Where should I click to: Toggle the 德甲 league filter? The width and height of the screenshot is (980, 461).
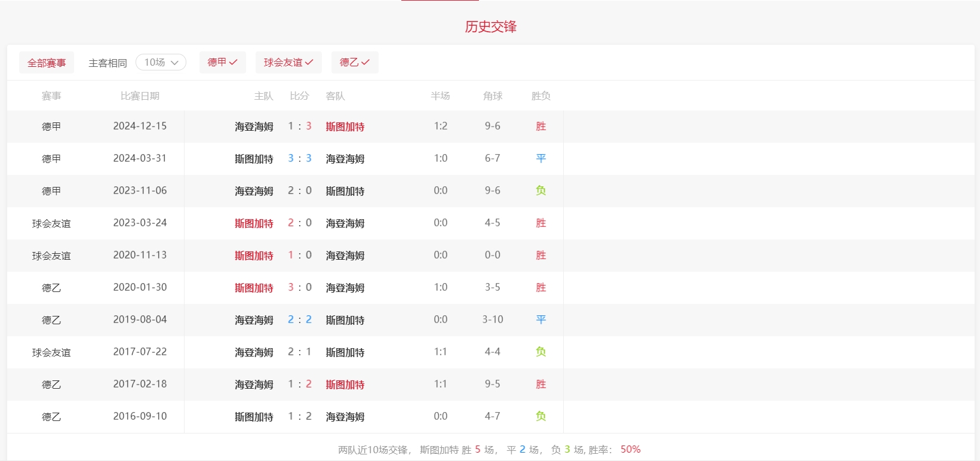coord(222,63)
